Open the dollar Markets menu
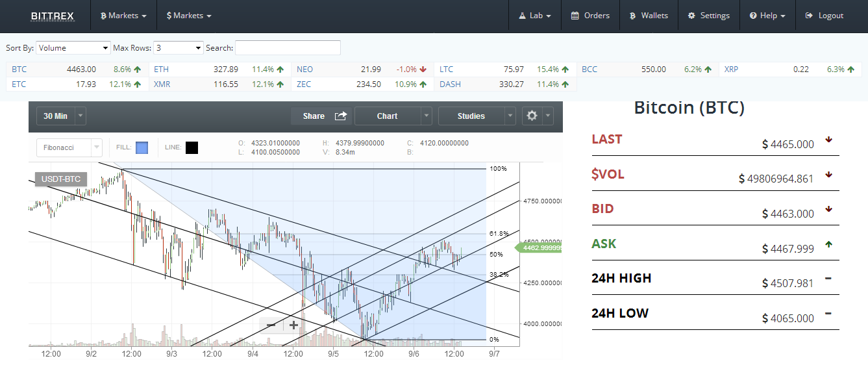868x367 pixels. [x=189, y=16]
